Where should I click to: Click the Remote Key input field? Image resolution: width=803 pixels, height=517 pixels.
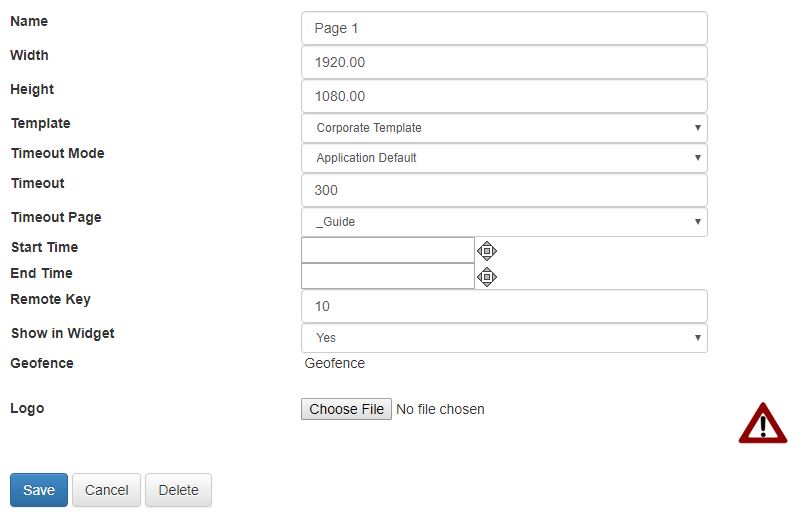click(x=504, y=306)
